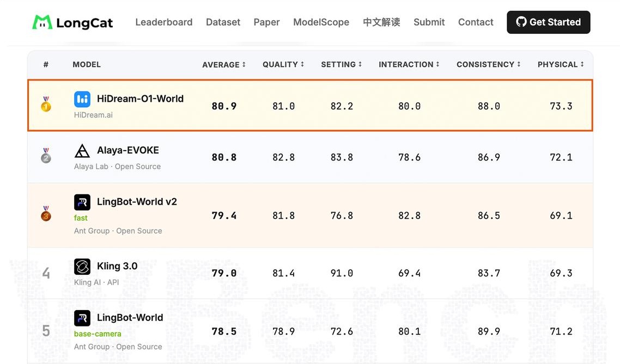Click the bronze medal rank icon
Image resolution: width=620 pixels, height=364 pixels.
point(46,214)
